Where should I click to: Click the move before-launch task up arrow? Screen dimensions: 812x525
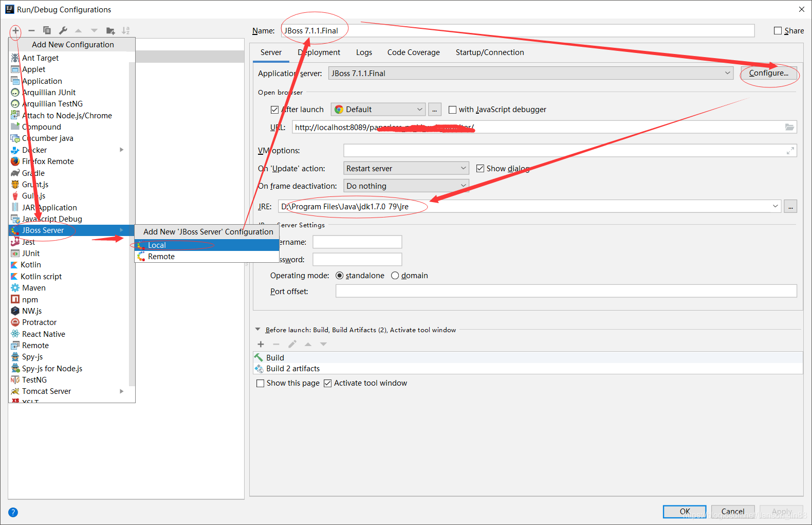point(308,344)
